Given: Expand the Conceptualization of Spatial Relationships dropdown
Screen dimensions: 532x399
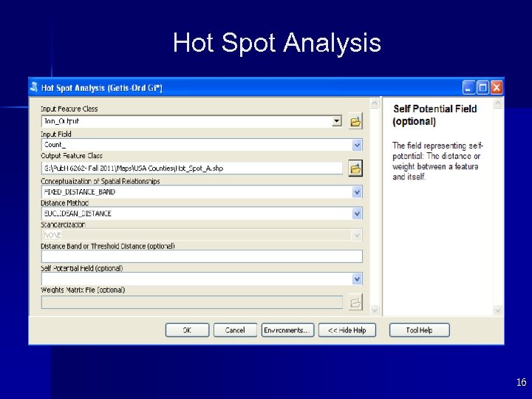Looking at the screenshot, I should click(x=357, y=192).
